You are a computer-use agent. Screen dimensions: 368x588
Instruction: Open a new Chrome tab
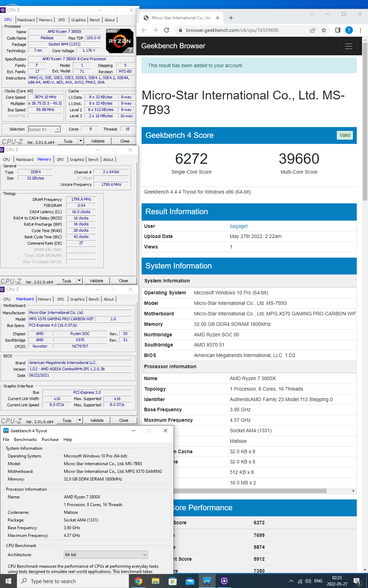[231, 18]
